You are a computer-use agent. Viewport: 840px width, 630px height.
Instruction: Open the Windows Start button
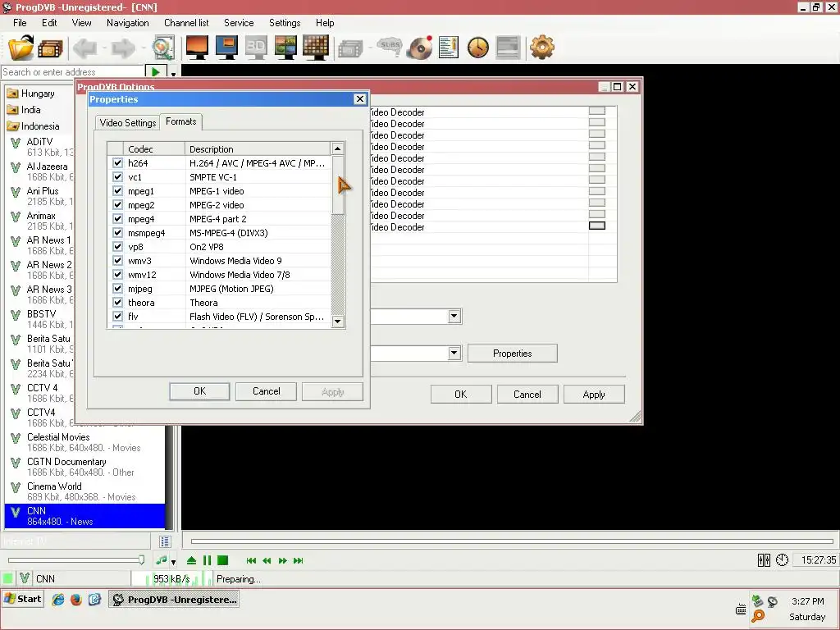pos(22,599)
